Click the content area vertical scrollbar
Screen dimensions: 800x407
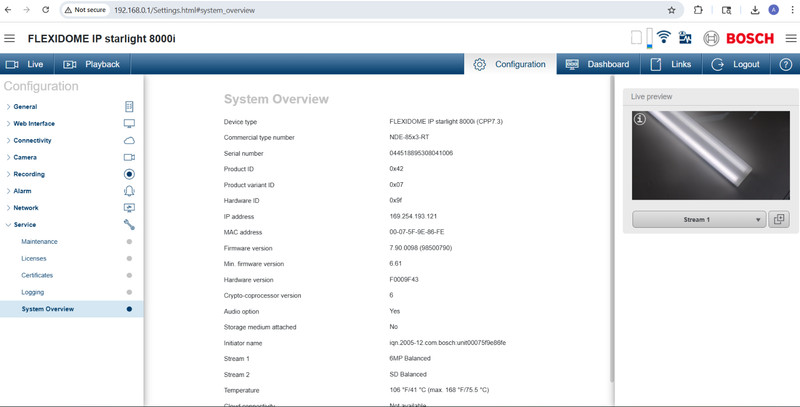pos(612,230)
